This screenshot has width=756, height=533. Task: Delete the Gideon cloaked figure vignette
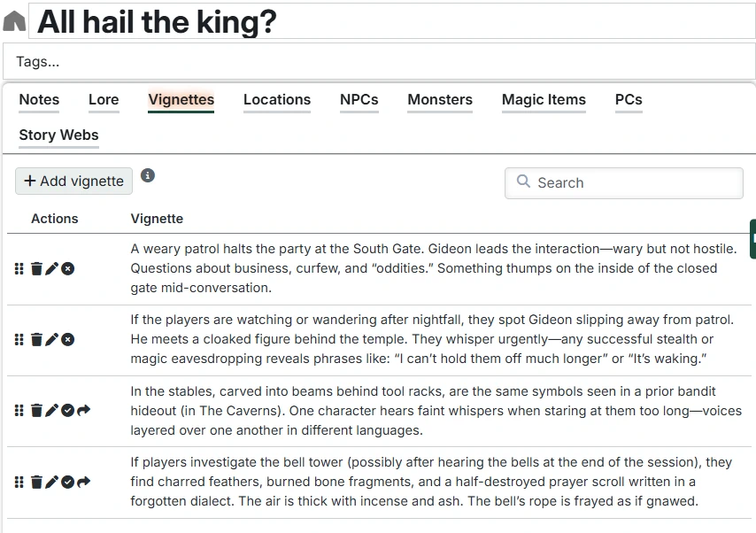[x=36, y=339]
